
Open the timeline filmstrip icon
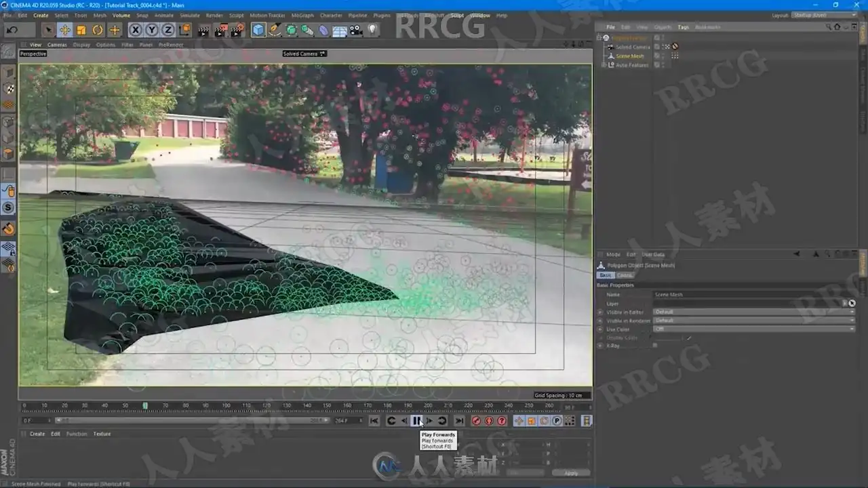point(587,421)
